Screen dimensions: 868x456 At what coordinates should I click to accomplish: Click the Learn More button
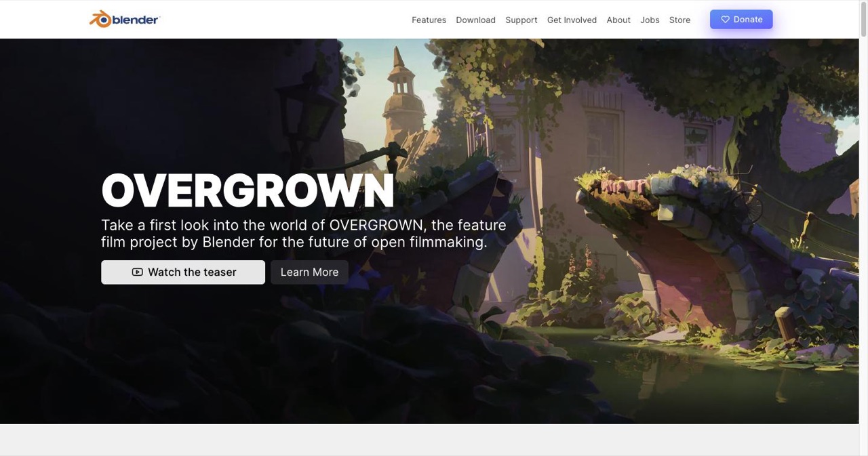point(309,272)
